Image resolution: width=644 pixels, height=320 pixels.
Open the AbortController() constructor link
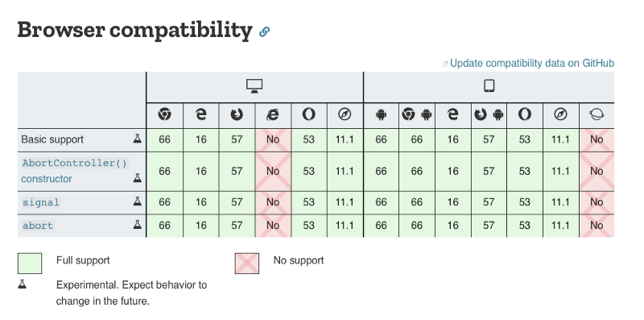(x=74, y=171)
